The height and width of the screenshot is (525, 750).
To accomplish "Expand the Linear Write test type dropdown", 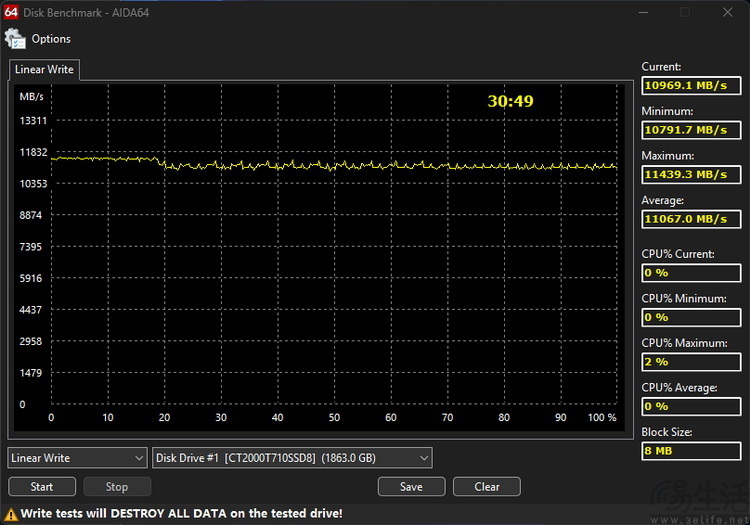I will (77, 458).
